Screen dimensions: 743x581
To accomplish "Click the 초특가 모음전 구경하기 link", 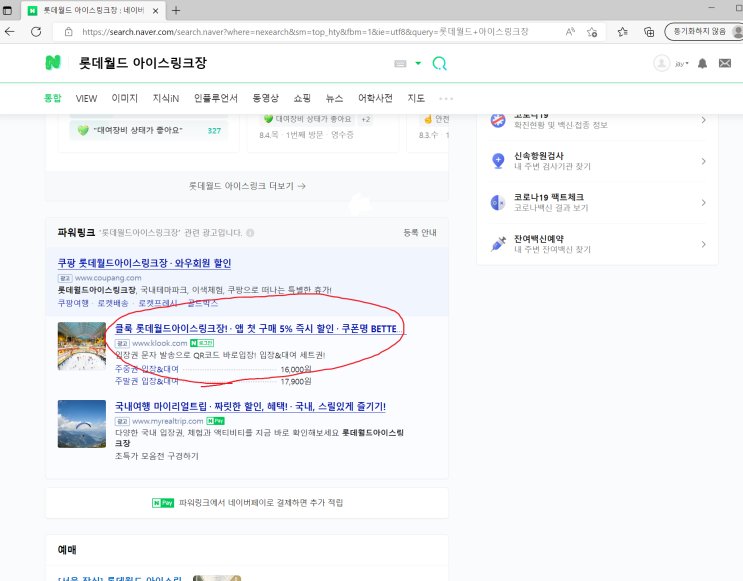I will [157, 456].
